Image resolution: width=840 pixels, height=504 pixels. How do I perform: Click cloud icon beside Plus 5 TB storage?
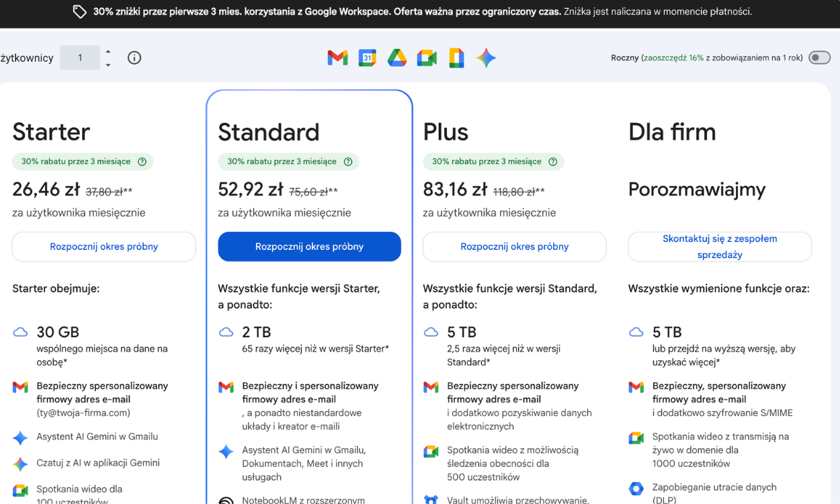click(431, 332)
